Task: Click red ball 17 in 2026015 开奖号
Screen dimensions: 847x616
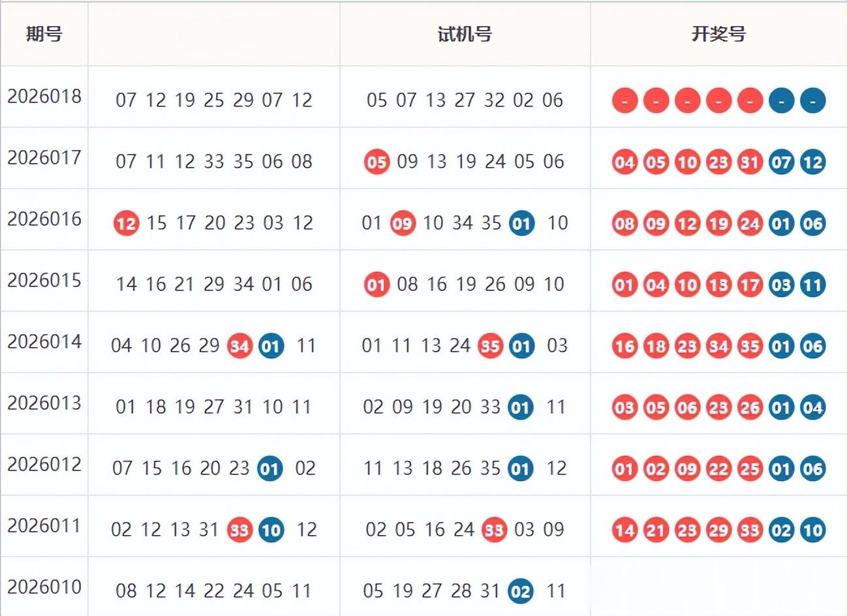Action: point(750,285)
